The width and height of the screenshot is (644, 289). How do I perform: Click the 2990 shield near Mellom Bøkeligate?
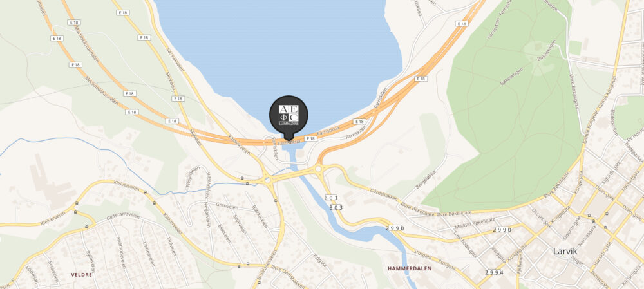coord(502,230)
